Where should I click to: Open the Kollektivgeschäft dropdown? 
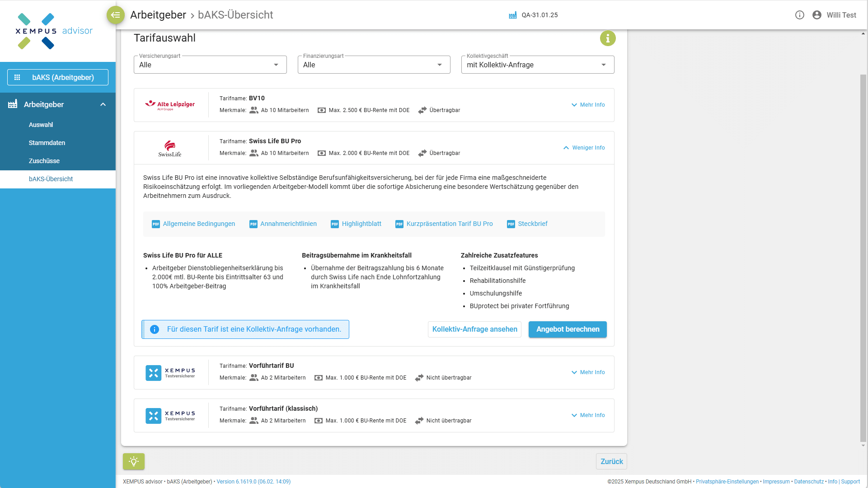[537, 65]
